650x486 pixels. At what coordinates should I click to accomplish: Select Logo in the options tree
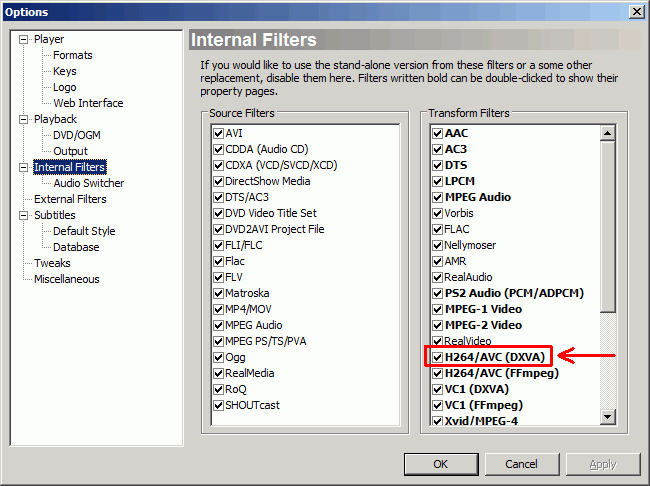pos(65,87)
